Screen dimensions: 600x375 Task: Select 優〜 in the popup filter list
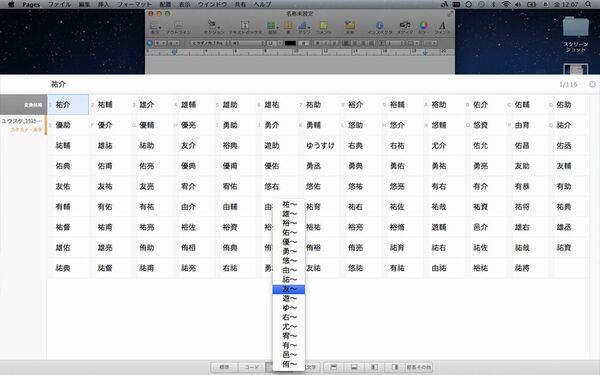[289, 242]
